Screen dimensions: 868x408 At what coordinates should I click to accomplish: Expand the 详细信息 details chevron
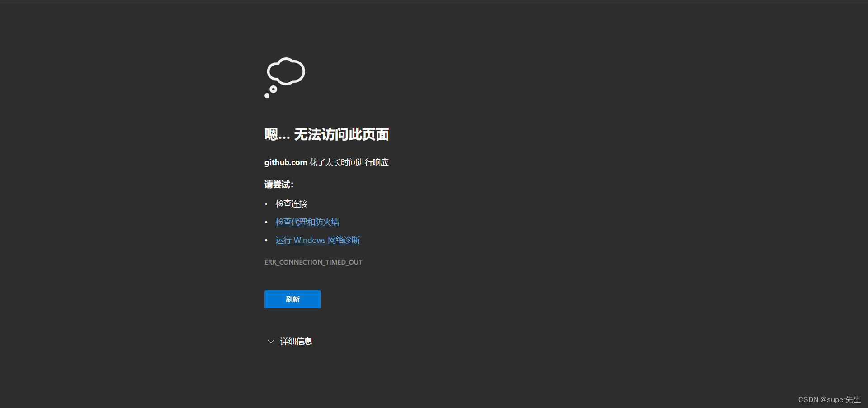tap(271, 341)
